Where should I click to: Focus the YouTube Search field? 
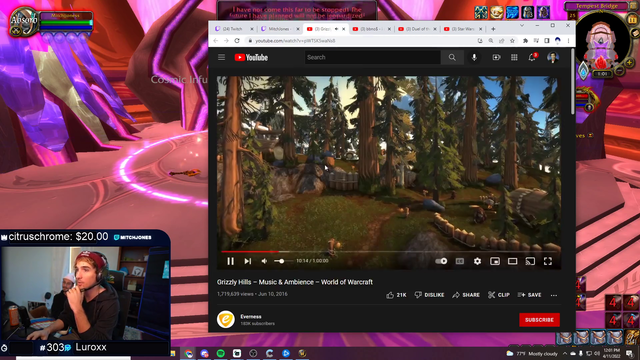373,58
